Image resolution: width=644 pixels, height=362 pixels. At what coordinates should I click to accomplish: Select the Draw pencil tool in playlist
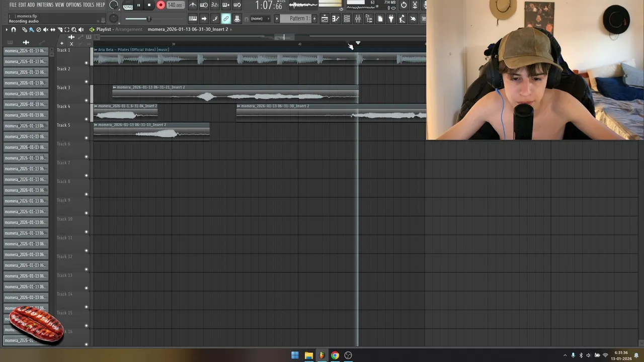[25, 30]
